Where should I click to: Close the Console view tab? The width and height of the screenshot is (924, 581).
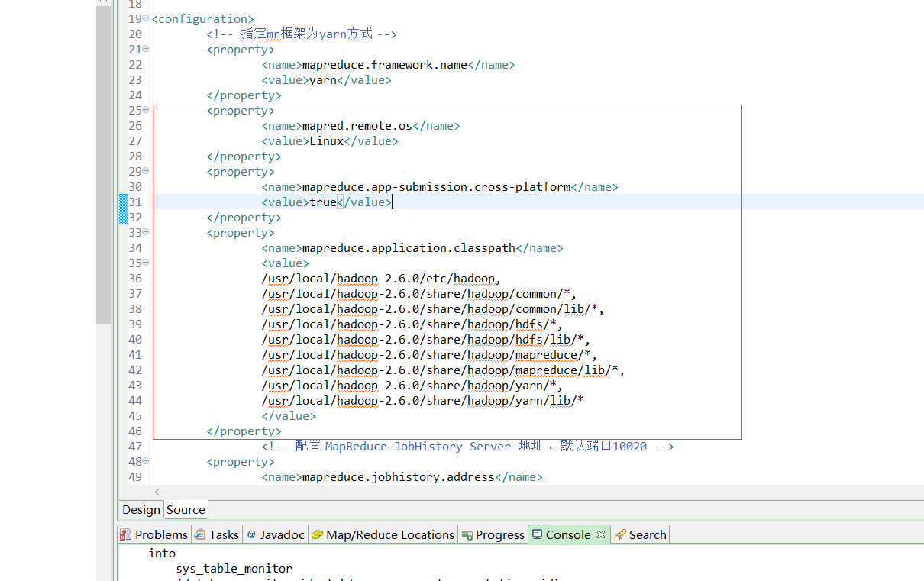pyautogui.click(x=601, y=534)
